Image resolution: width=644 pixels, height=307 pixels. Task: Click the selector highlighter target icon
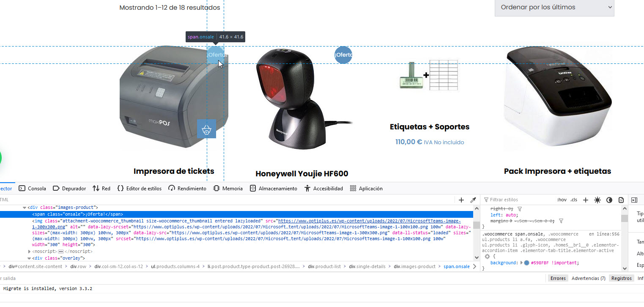tap(487, 256)
